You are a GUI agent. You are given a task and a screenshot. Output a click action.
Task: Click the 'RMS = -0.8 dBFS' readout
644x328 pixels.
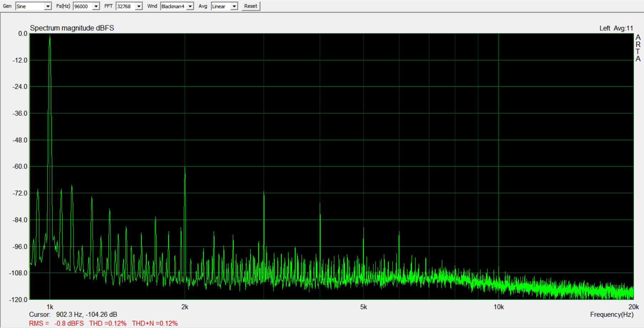click(x=56, y=323)
